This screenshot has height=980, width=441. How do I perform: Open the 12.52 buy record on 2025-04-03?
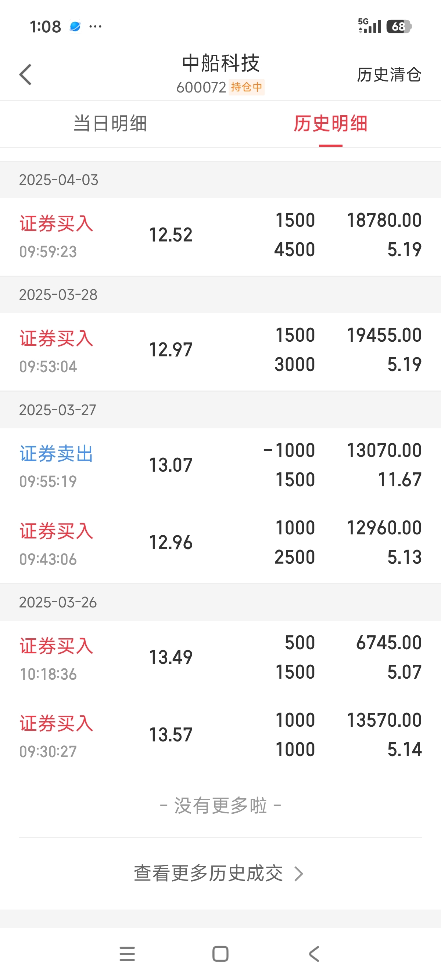[x=220, y=237]
